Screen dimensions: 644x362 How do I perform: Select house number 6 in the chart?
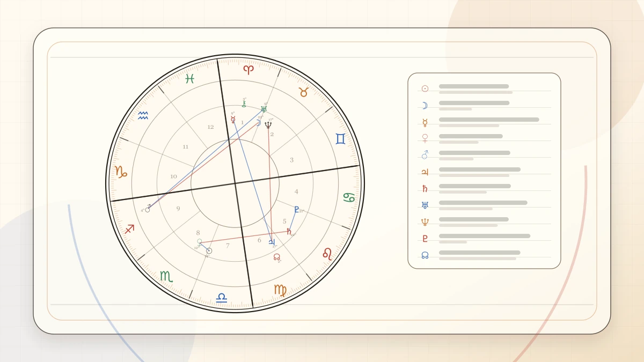259,240
